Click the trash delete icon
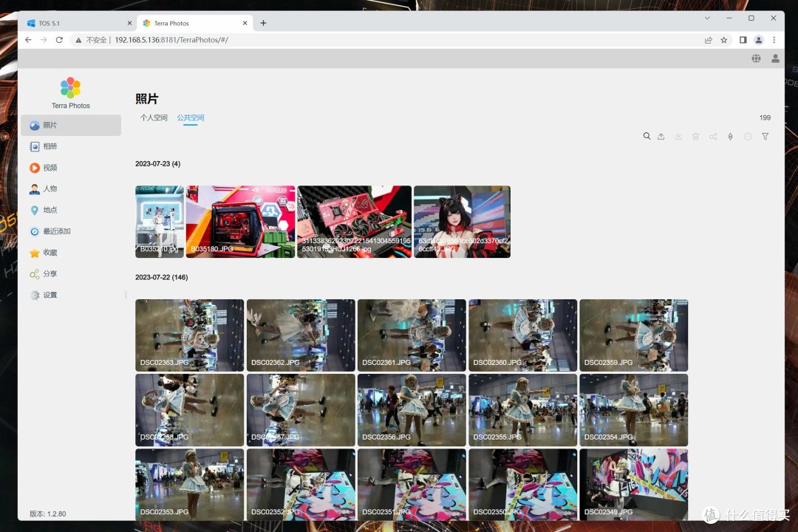This screenshot has height=532, width=798. tap(696, 137)
